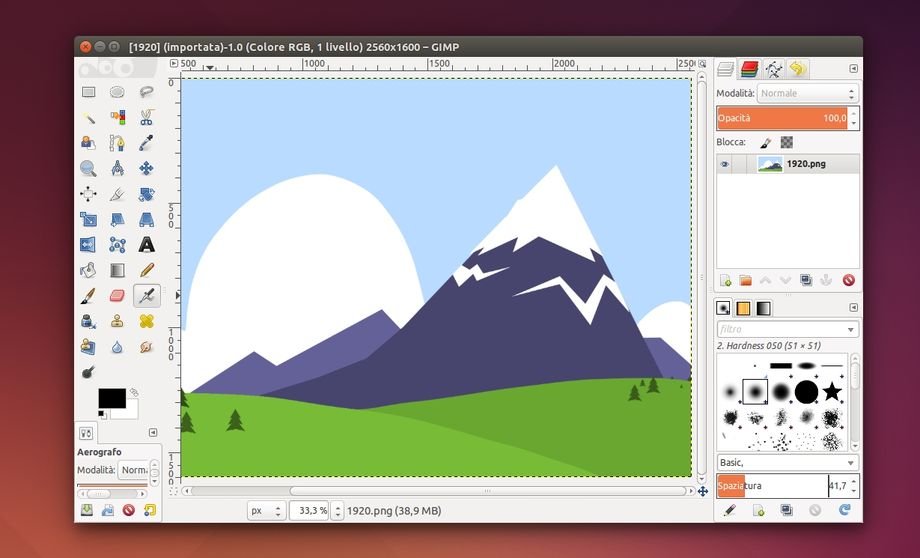Screen dimensions: 920x558
Task: Select the Ellipse Select tool
Action: click(x=117, y=92)
